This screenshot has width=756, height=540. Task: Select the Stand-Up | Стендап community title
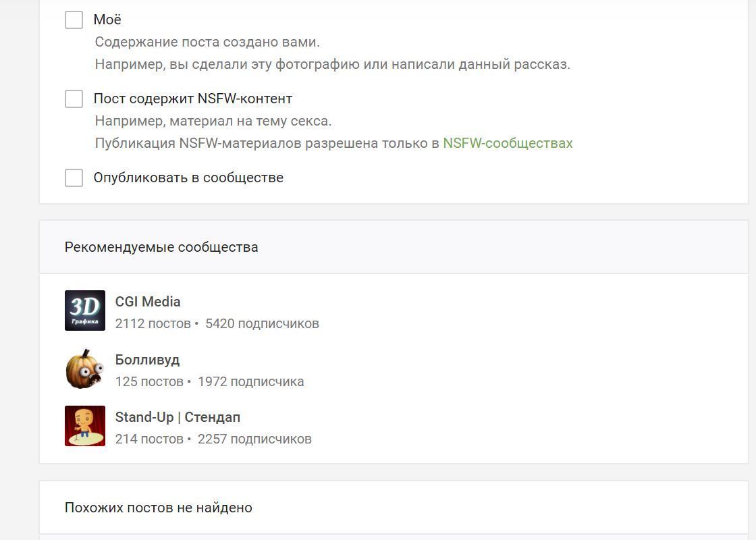(x=178, y=417)
